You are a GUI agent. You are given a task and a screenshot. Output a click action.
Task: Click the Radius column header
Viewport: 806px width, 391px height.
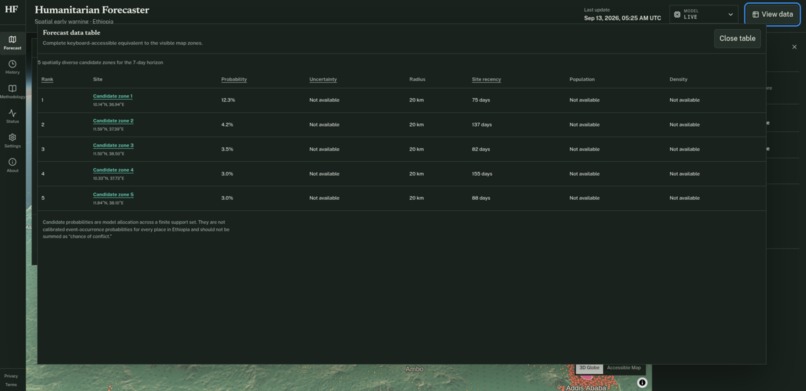(x=417, y=80)
